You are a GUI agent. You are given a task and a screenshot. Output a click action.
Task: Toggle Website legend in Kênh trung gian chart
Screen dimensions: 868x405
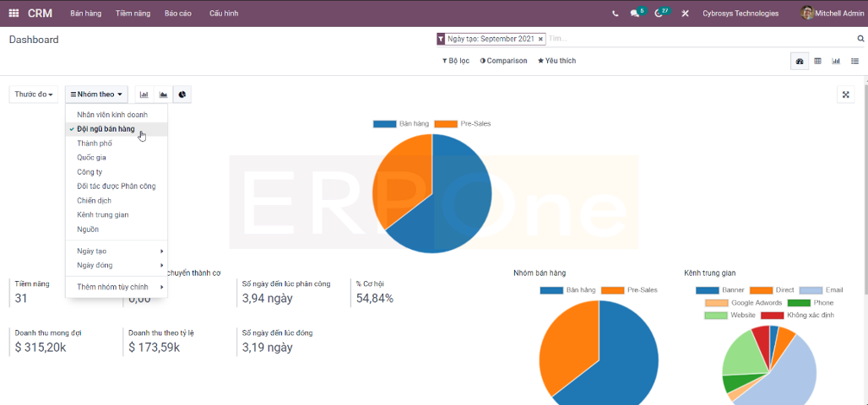[x=730, y=316]
